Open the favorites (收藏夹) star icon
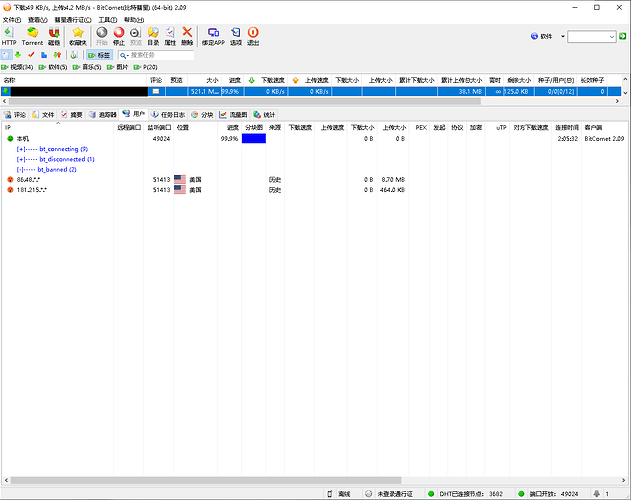 [x=78, y=36]
